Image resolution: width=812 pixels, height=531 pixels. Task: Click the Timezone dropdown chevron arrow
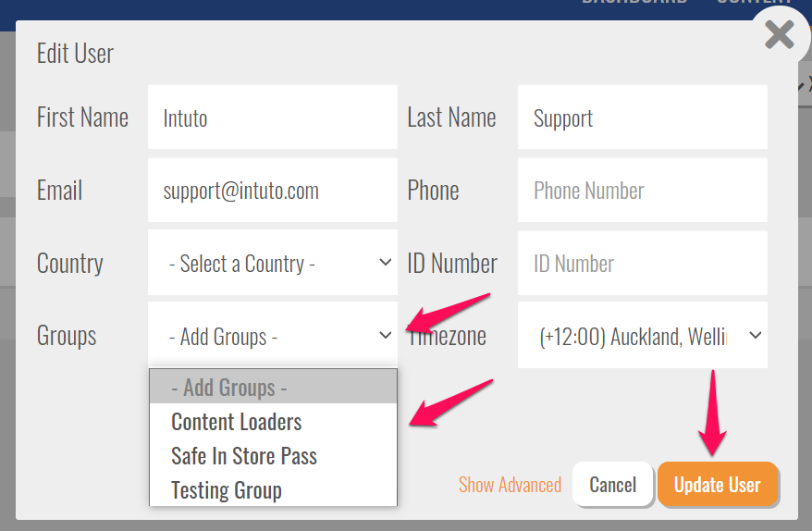755,336
